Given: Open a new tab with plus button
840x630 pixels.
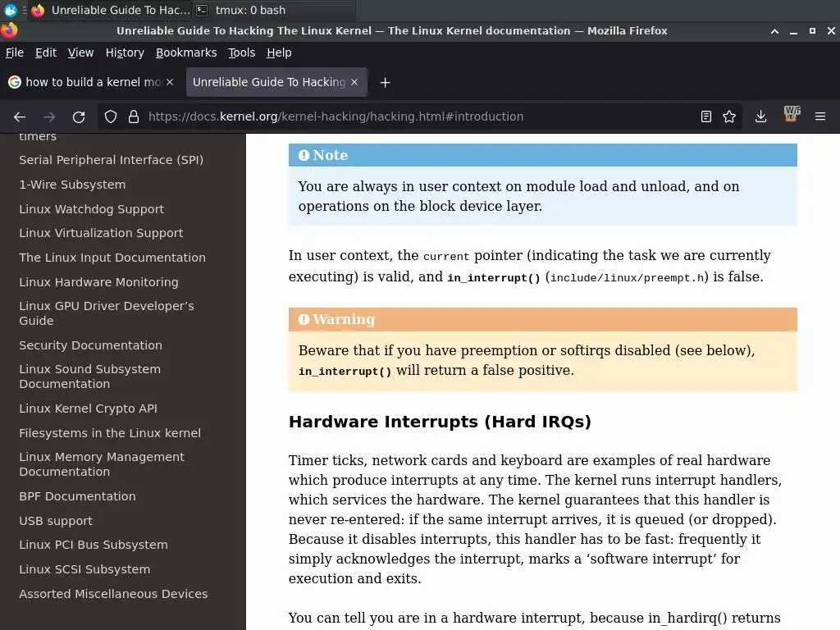Looking at the screenshot, I should [x=386, y=83].
